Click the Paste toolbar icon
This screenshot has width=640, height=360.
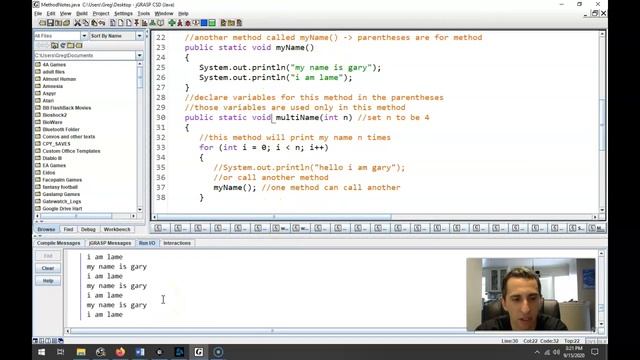point(94,23)
